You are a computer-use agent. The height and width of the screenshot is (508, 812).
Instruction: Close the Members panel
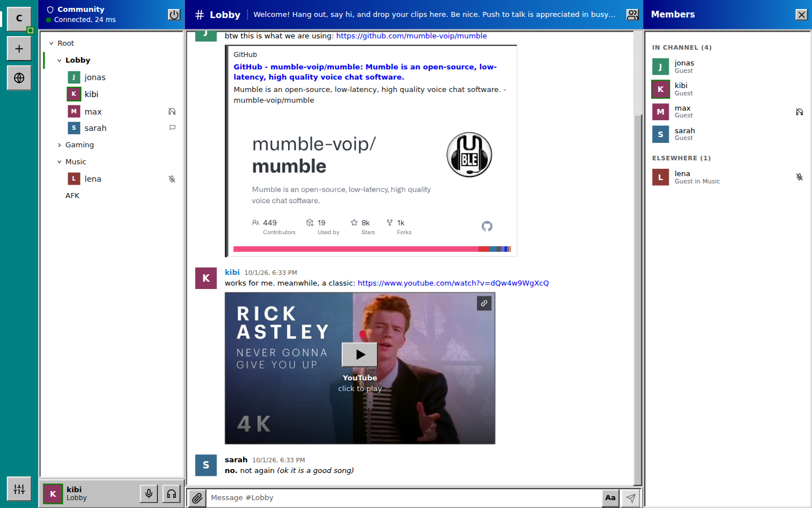(802, 15)
